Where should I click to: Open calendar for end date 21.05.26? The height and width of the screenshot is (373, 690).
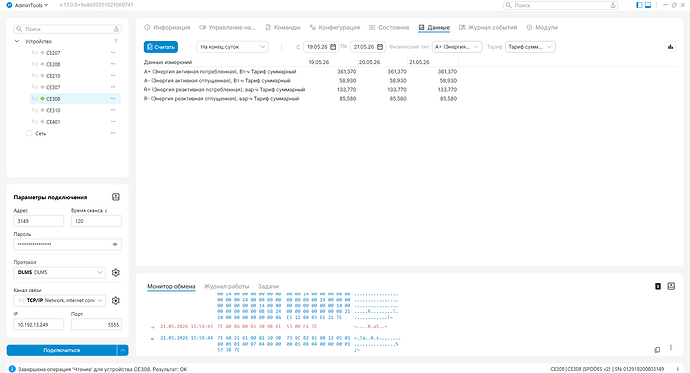point(380,47)
